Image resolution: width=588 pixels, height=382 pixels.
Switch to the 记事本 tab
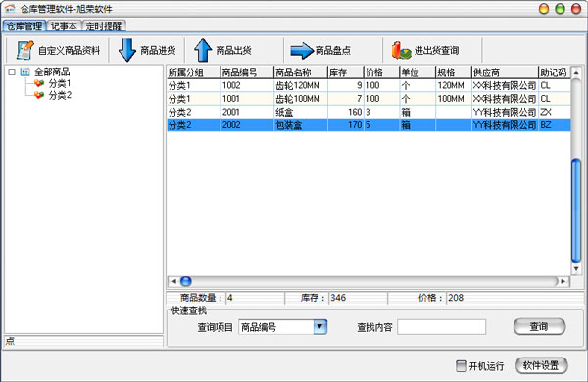click(x=64, y=25)
